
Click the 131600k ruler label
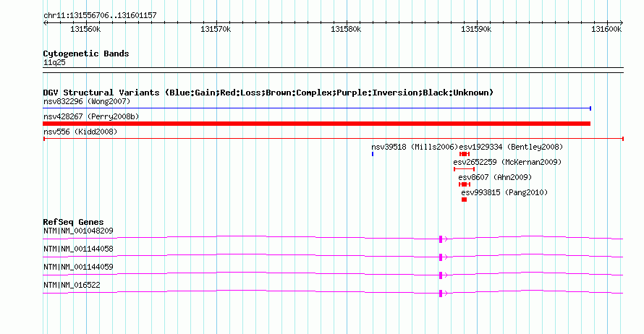click(x=606, y=30)
